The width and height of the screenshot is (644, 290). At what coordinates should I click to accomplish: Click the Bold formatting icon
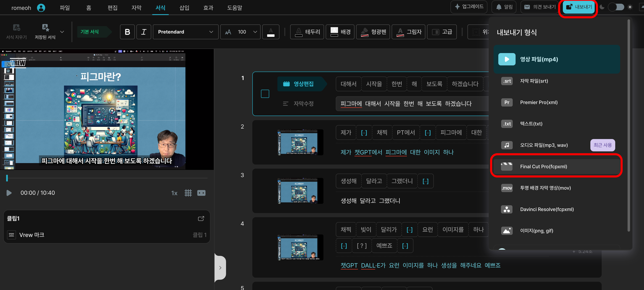[x=127, y=32]
